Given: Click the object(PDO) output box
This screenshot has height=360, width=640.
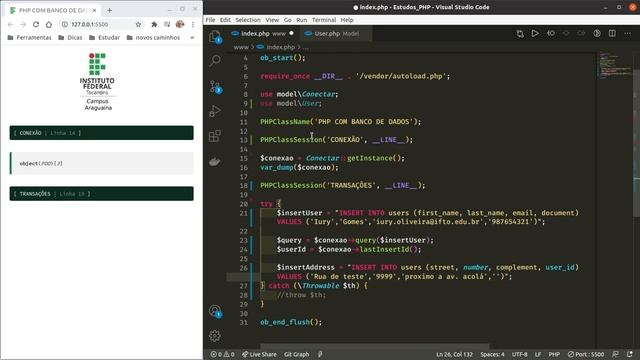Looking at the screenshot, I should pos(102,163).
